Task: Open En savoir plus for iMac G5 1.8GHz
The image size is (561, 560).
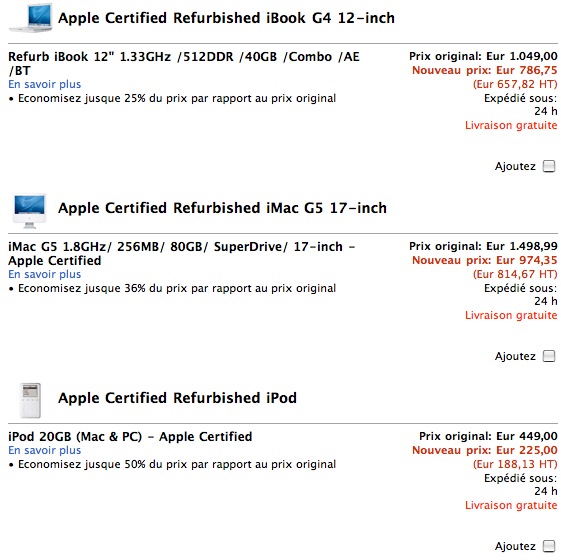Action: click(x=45, y=274)
